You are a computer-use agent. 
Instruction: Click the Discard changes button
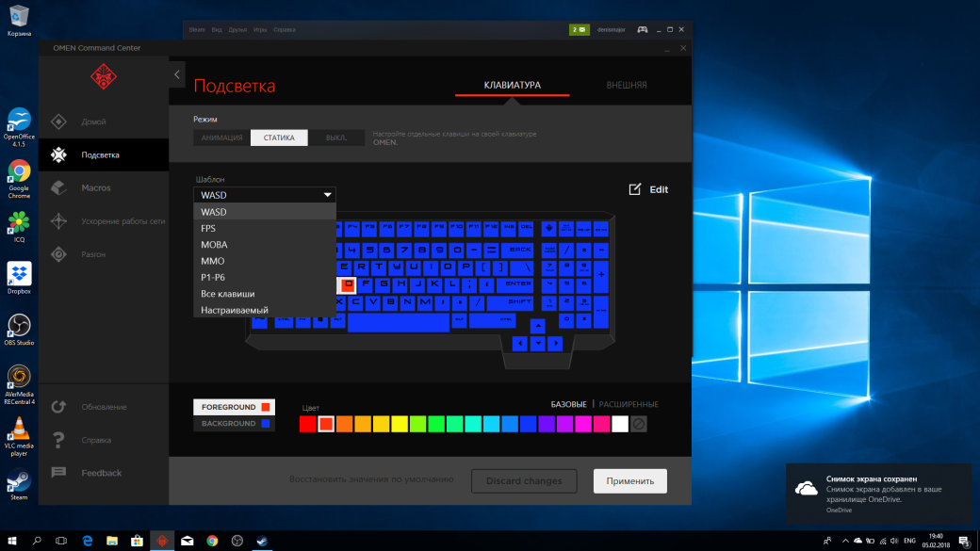524,481
